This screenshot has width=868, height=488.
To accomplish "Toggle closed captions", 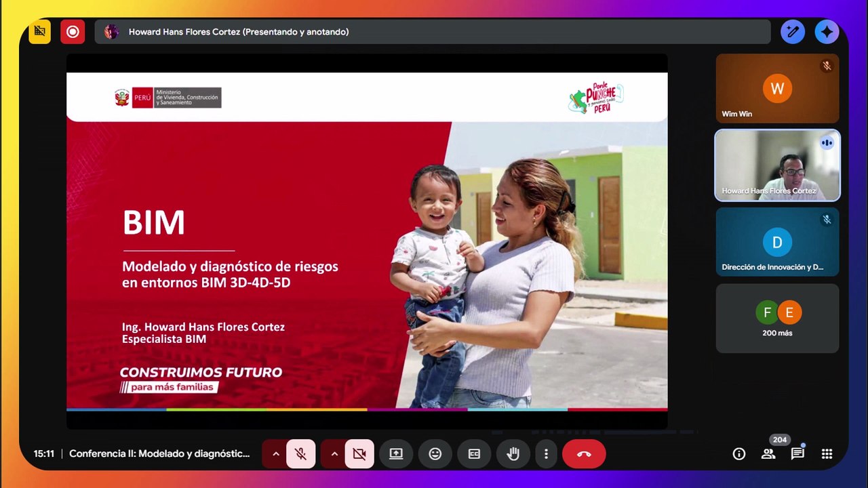I will click(474, 454).
